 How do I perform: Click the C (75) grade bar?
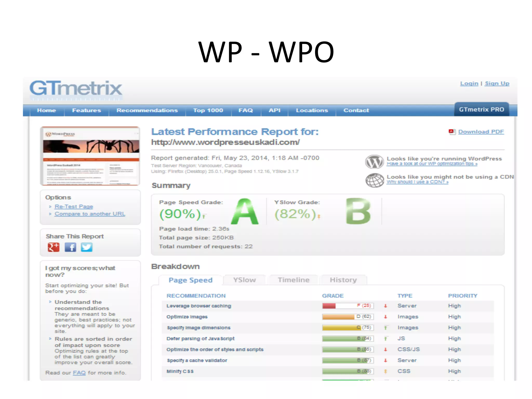tap(348, 328)
